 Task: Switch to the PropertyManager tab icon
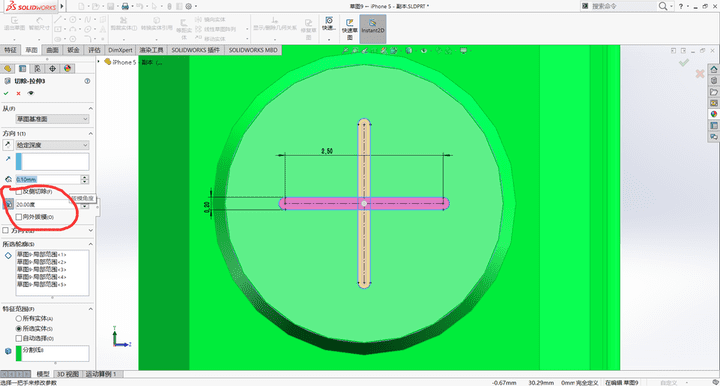(x=22, y=68)
